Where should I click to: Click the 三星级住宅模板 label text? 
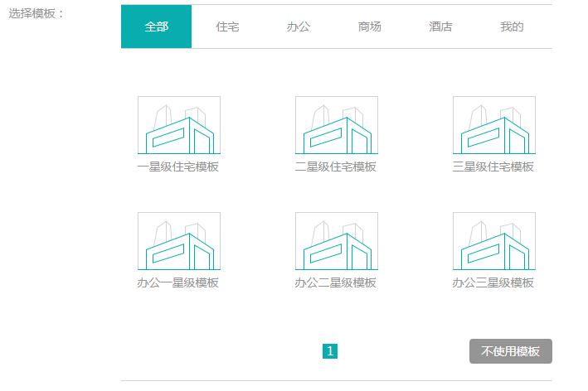[493, 167]
